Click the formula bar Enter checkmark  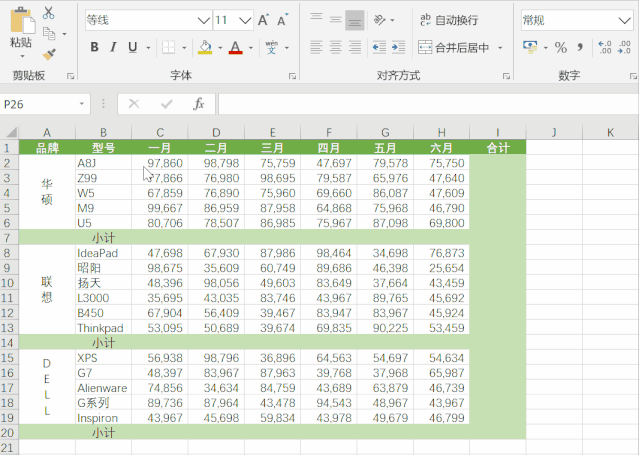point(166,104)
